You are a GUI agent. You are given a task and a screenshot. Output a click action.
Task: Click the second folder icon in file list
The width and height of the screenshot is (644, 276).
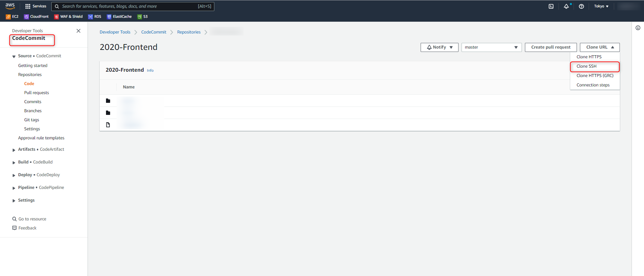pos(108,113)
